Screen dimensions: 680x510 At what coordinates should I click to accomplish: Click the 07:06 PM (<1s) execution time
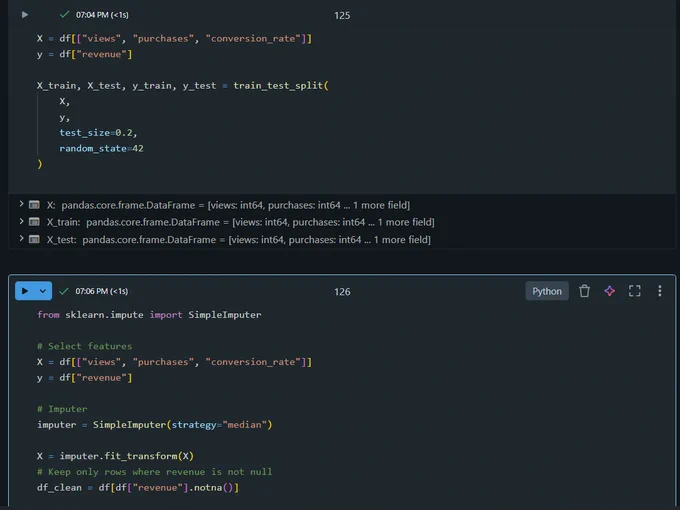[x=102, y=291]
